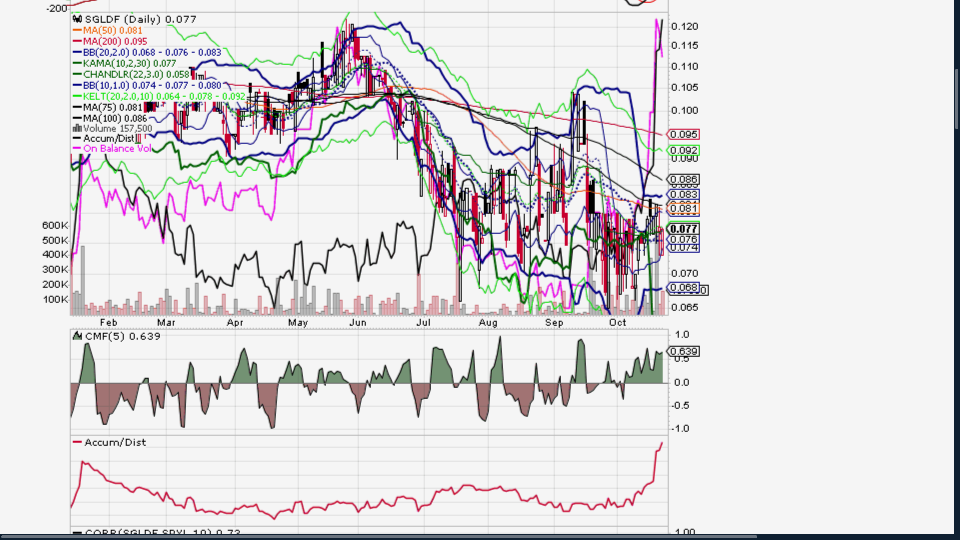
Task: Click the 400K volume axis label
Action: (55, 255)
